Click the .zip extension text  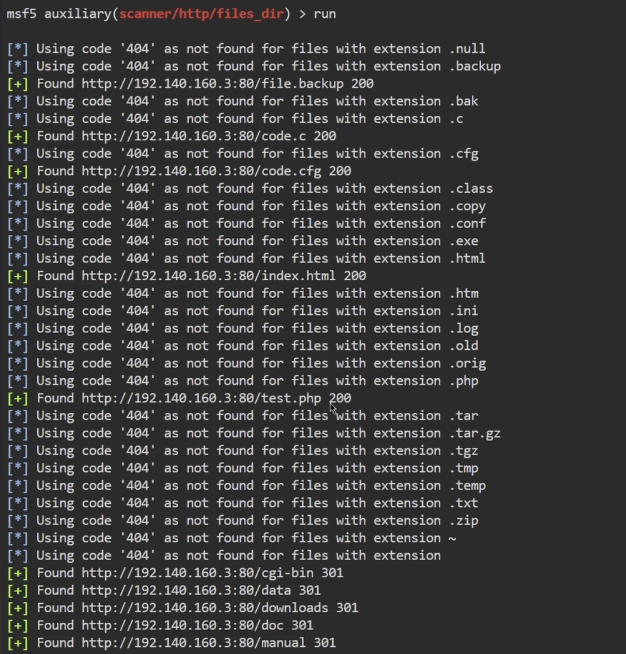coord(463,521)
